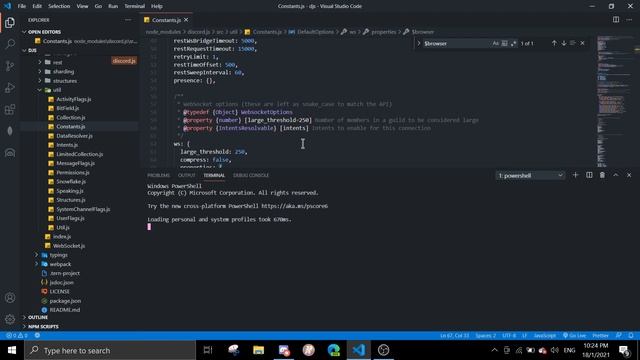Toggle Match Whole Word in find
The height and width of the screenshot is (360, 640).
tap(504, 43)
